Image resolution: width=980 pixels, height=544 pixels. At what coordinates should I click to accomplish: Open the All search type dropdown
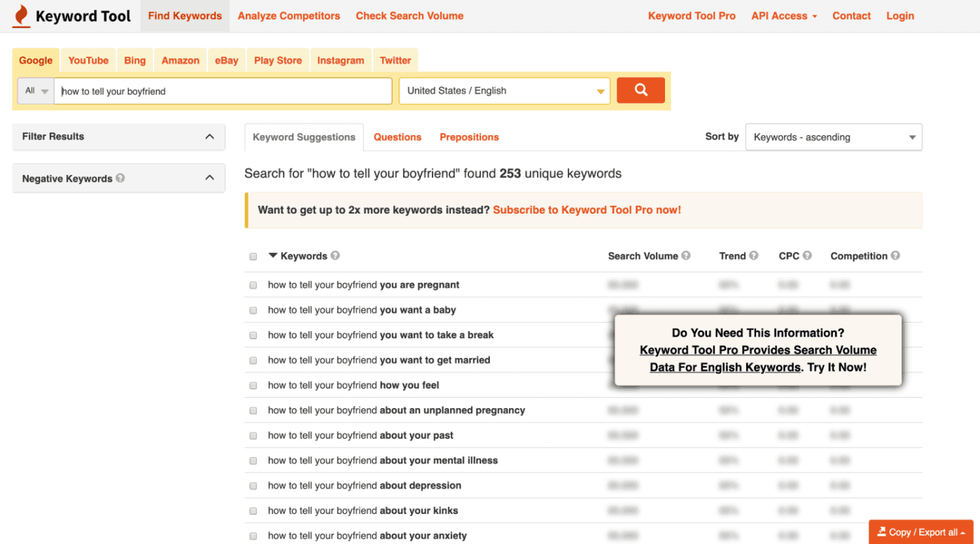[x=35, y=90]
